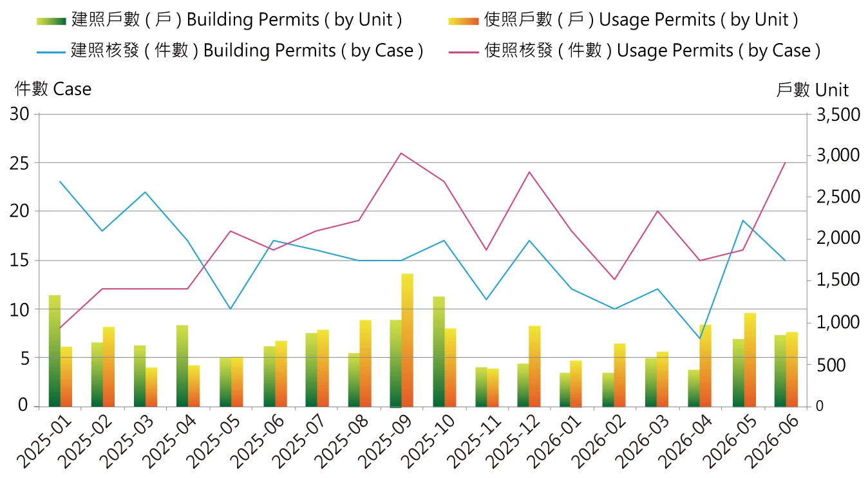Click the '1,500' tick on the Unit axis
Image resolution: width=868 pixels, height=478 pixels.
[x=838, y=280]
